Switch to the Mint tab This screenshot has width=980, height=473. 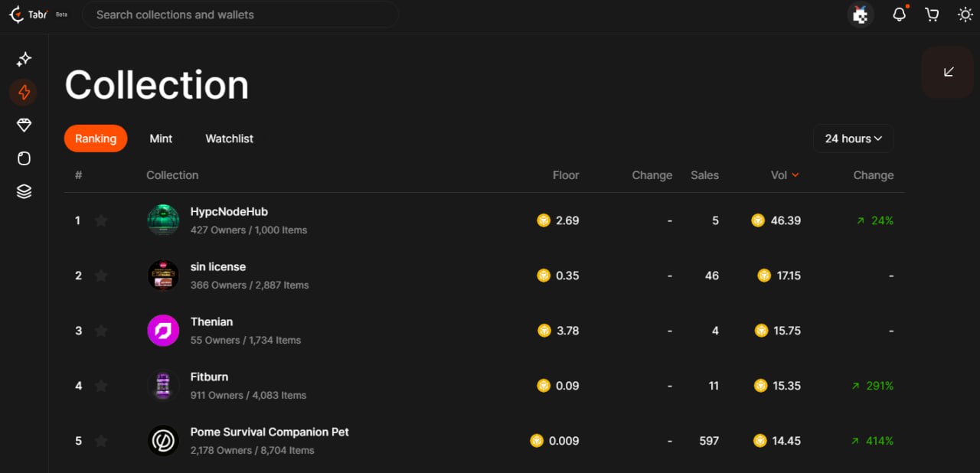click(x=161, y=139)
